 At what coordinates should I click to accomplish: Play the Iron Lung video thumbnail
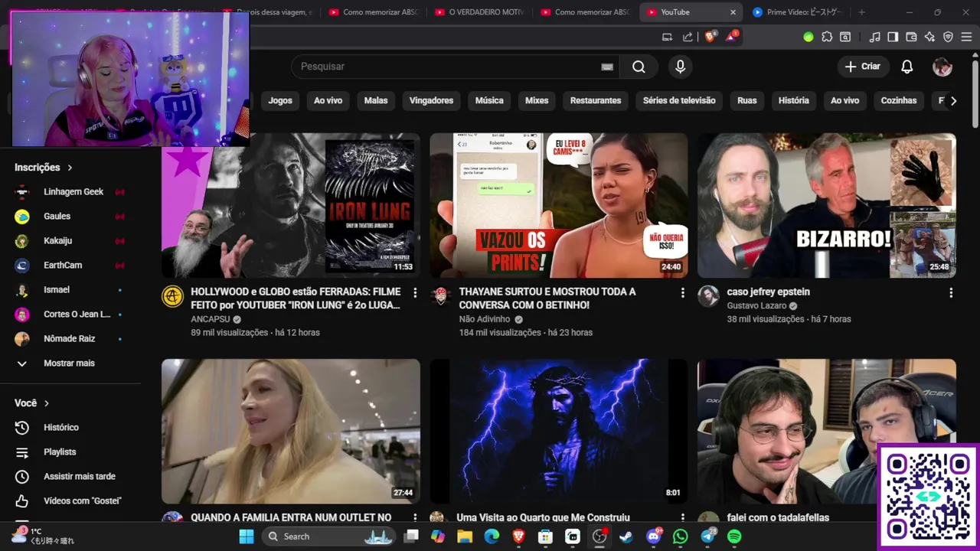pyautogui.click(x=291, y=205)
